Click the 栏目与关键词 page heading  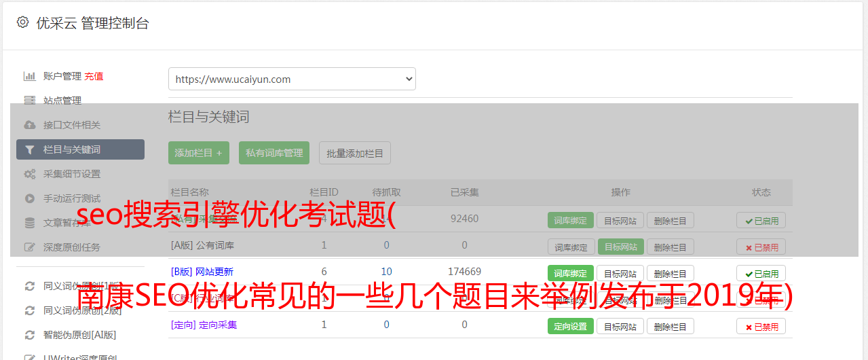(x=208, y=118)
